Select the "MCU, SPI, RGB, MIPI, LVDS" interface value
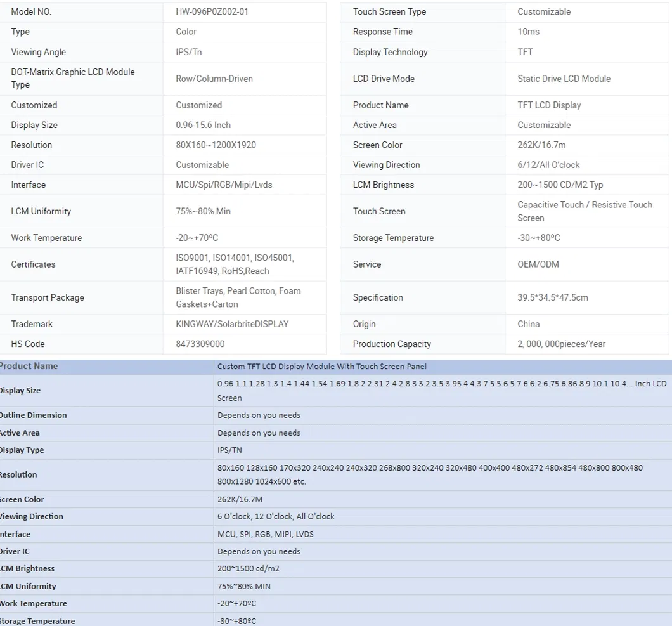 pyautogui.click(x=265, y=534)
